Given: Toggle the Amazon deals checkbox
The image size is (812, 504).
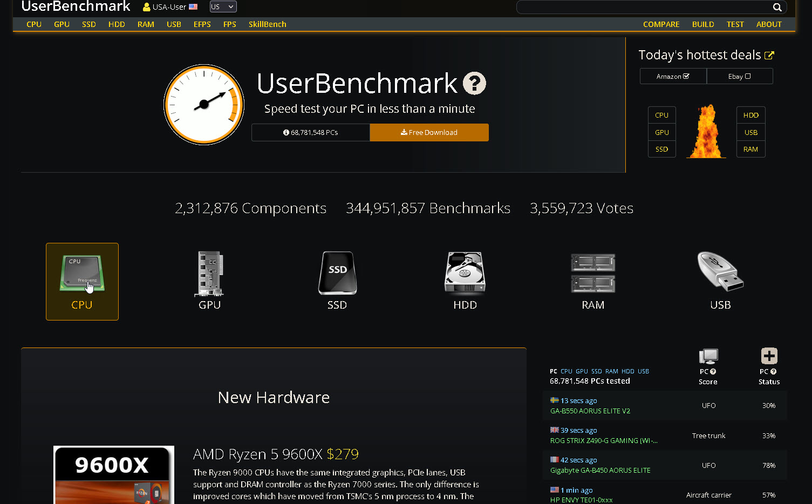Looking at the screenshot, I should (x=686, y=76).
